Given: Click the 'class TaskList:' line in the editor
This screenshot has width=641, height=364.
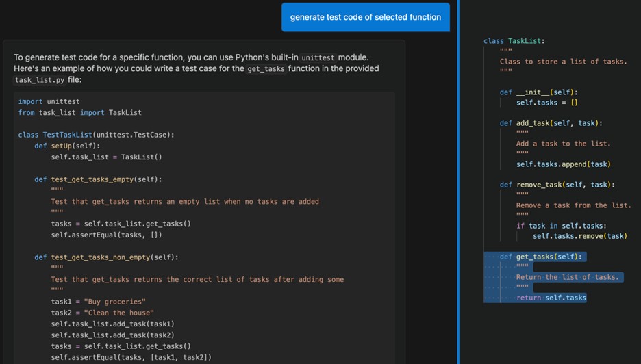Looking at the screenshot, I should 514,41.
